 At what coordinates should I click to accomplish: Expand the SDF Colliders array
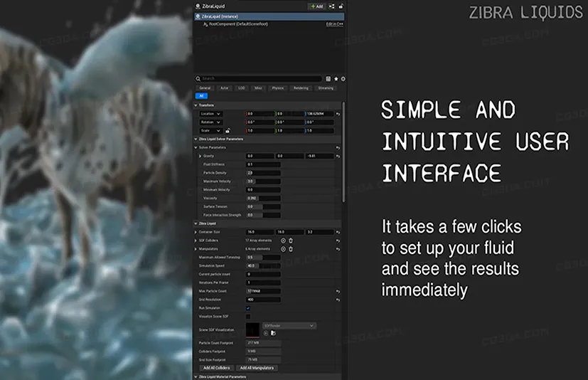tap(196, 241)
